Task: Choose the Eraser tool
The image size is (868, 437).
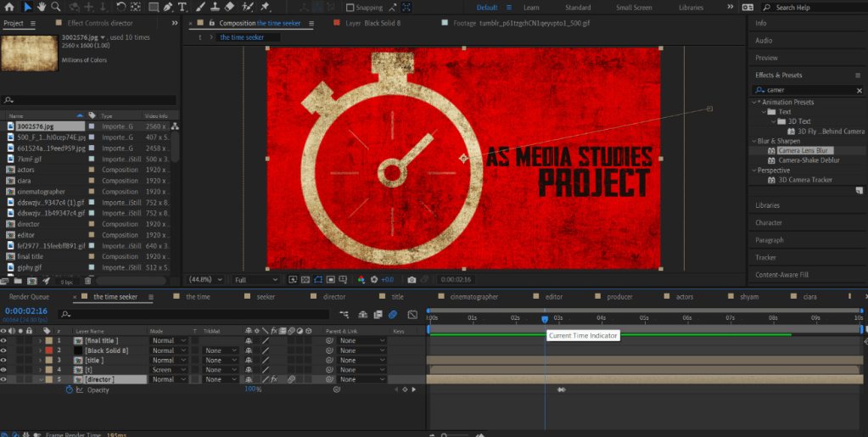Action: 229,7
